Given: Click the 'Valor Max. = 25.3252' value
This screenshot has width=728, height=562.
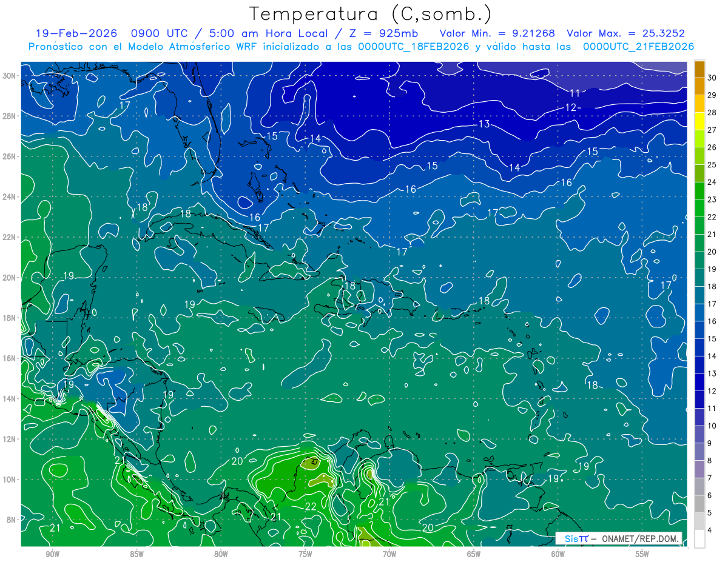Looking at the screenshot, I should pos(625,33).
